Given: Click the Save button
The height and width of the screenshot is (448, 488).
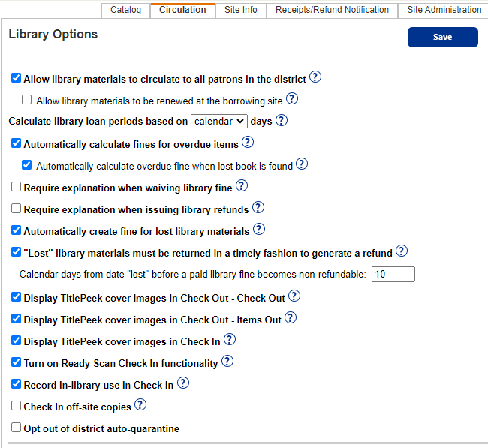Looking at the screenshot, I should [x=442, y=38].
